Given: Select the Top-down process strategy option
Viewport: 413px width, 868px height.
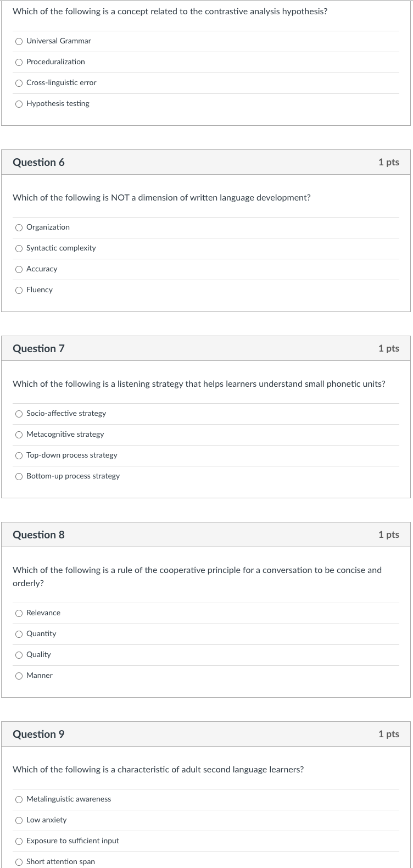Looking at the screenshot, I should click(19, 455).
